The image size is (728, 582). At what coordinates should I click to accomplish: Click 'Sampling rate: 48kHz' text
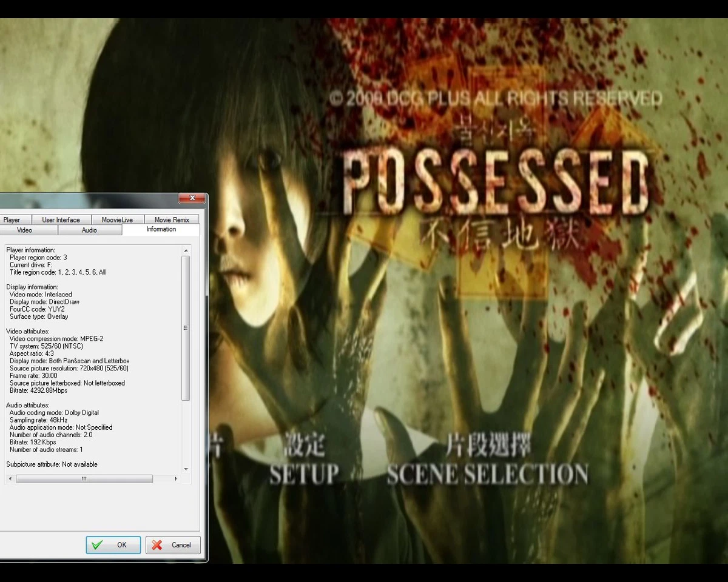pos(38,420)
